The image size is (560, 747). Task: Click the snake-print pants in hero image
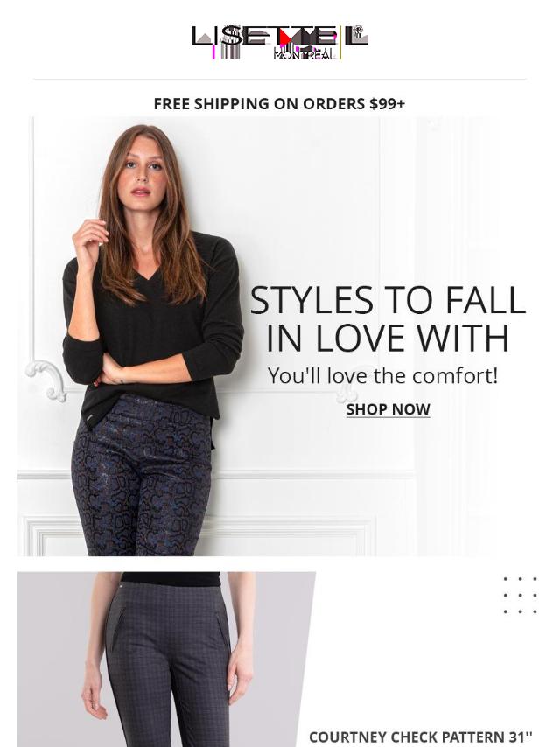click(142, 478)
